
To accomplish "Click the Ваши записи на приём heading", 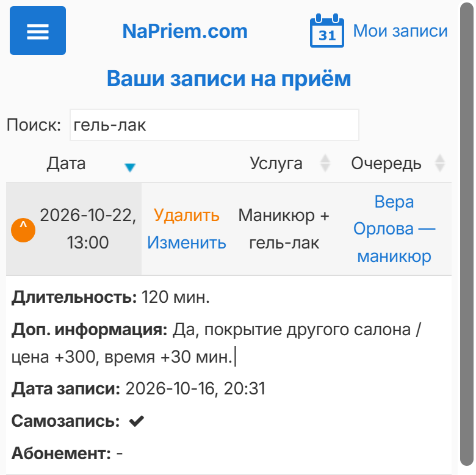I will coord(229,78).
